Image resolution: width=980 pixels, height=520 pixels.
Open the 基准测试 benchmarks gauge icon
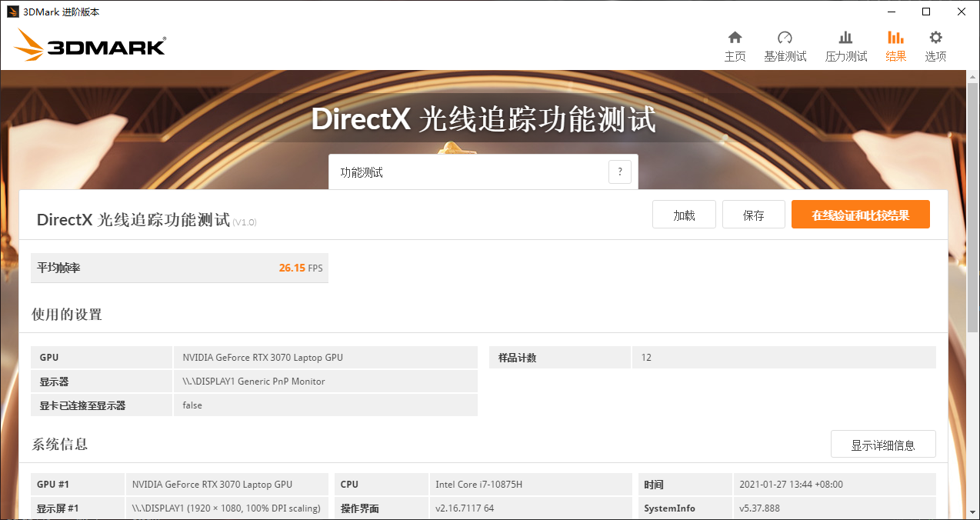[785, 38]
